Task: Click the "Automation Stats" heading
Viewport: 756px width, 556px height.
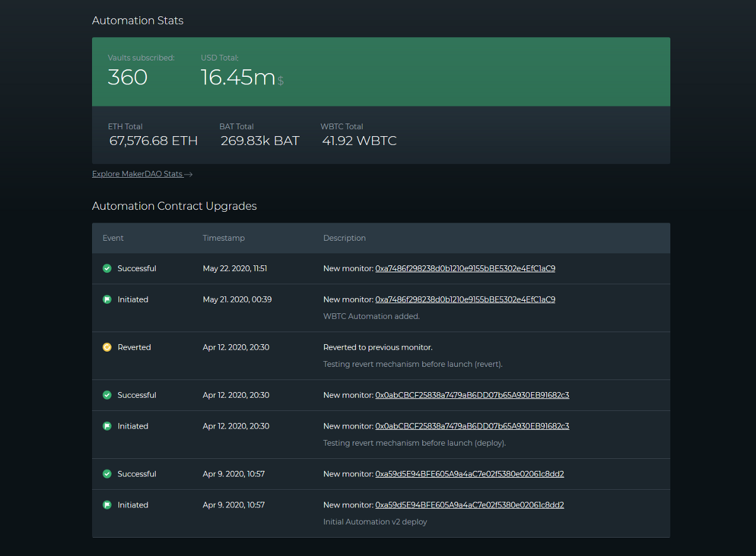Action: pyautogui.click(x=138, y=21)
